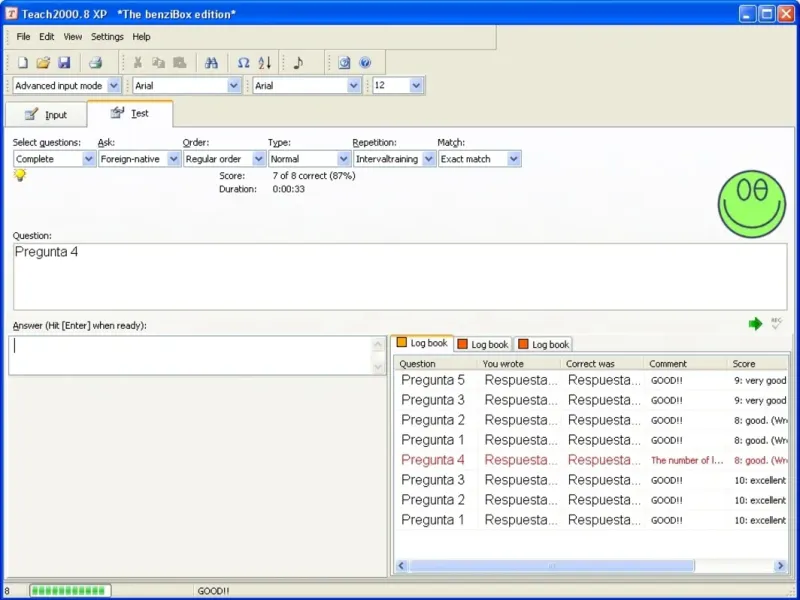Open the Settings menu
800x600 pixels.
(x=107, y=37)
